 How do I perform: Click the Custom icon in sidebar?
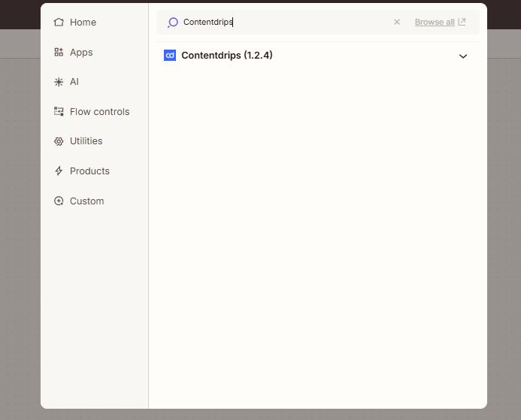59,201
